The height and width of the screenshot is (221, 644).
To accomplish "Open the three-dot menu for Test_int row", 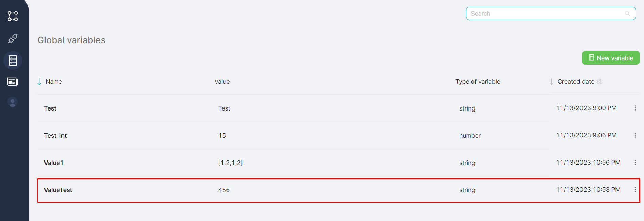I will 635,135.
